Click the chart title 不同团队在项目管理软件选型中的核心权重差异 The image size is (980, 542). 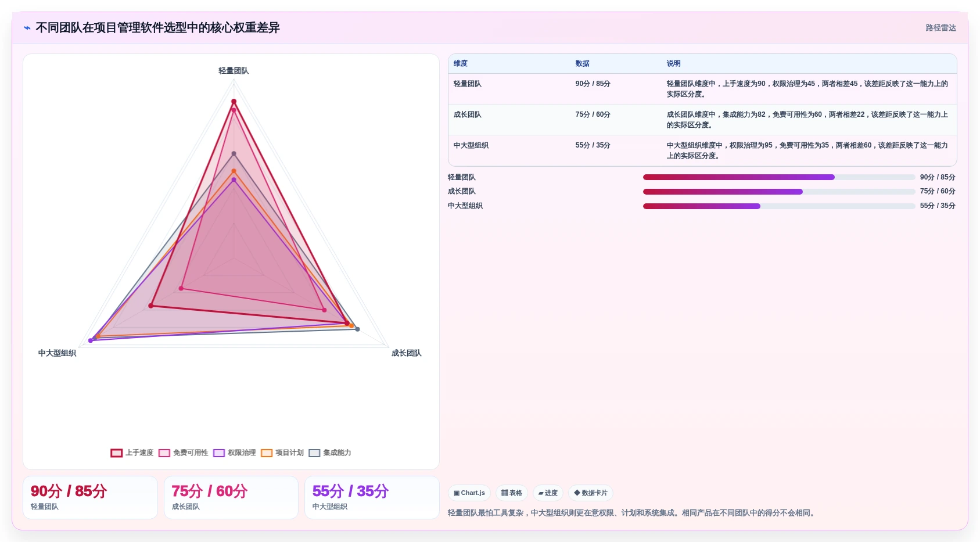(x=157, y=28)
